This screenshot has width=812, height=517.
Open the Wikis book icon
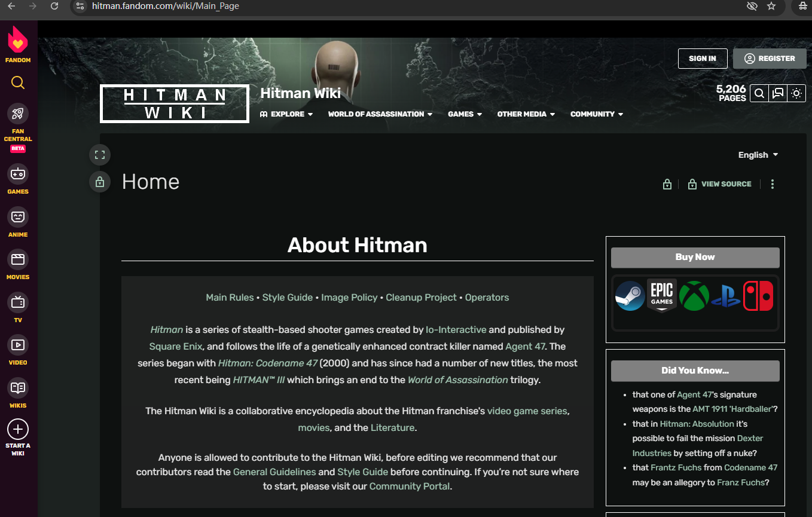point(18,388)
